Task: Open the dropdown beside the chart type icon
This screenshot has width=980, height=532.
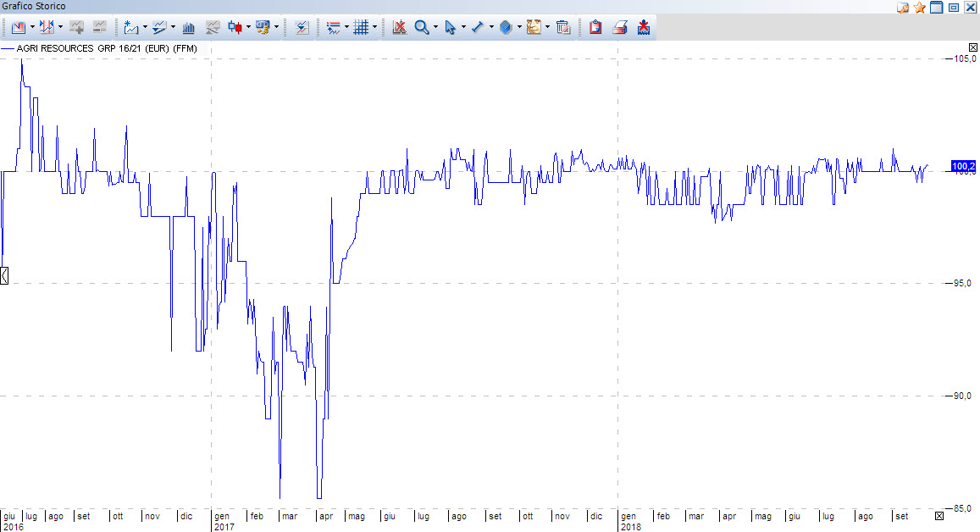Action: click(32, 27)
